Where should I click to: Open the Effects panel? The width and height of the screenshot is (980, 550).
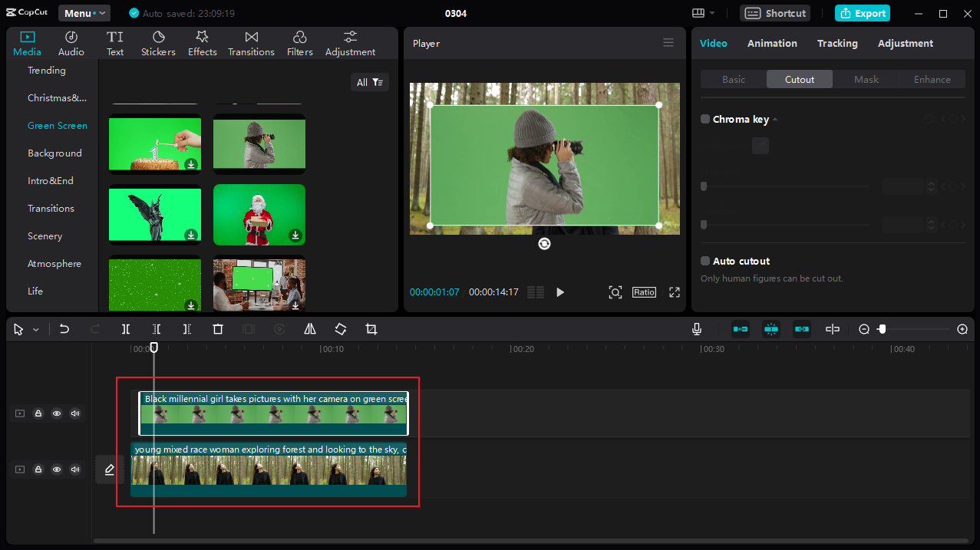pyautogui.click(x=203, y=44)
